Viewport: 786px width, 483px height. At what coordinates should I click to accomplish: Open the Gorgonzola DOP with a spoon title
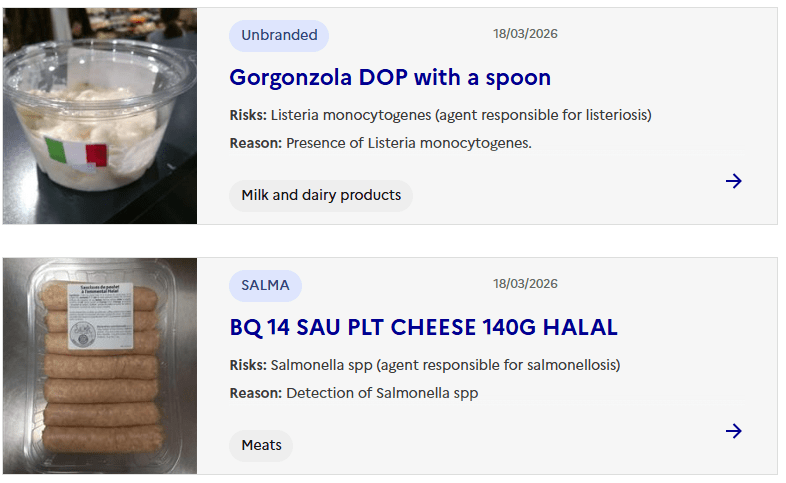[390, 77]
